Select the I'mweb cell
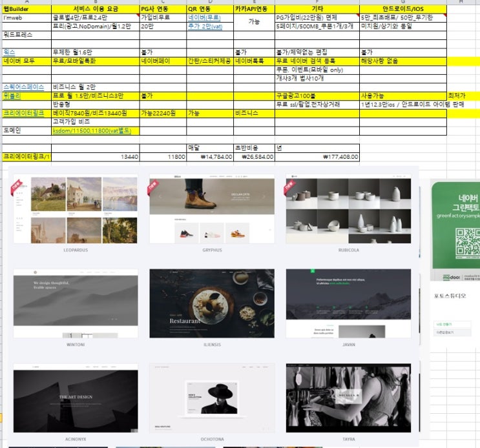Image resolution: width=480 pixels, height=448 pixels. click(26, 17)
